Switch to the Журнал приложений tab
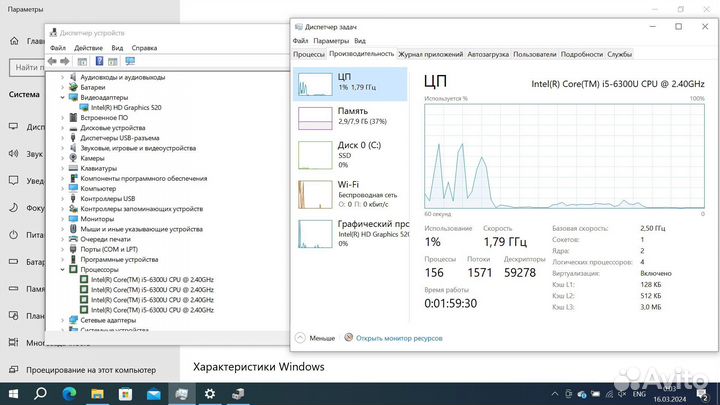The height and width of the screenshot is (405, 720). tap(430, 54)
